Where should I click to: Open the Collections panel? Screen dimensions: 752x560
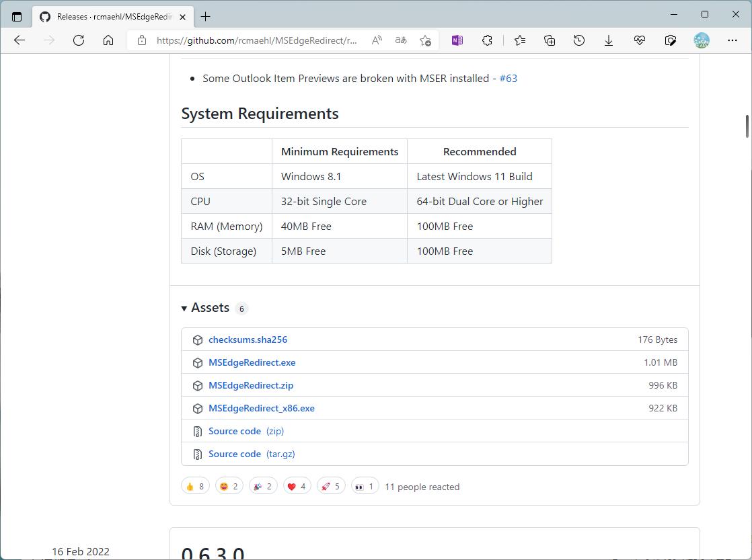(x=550, y=40)
